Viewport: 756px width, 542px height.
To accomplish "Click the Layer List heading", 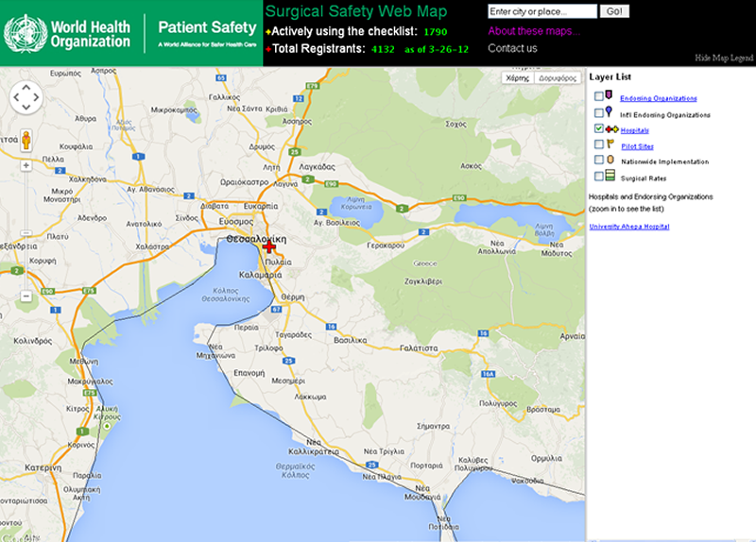I will tap(610, 77).
